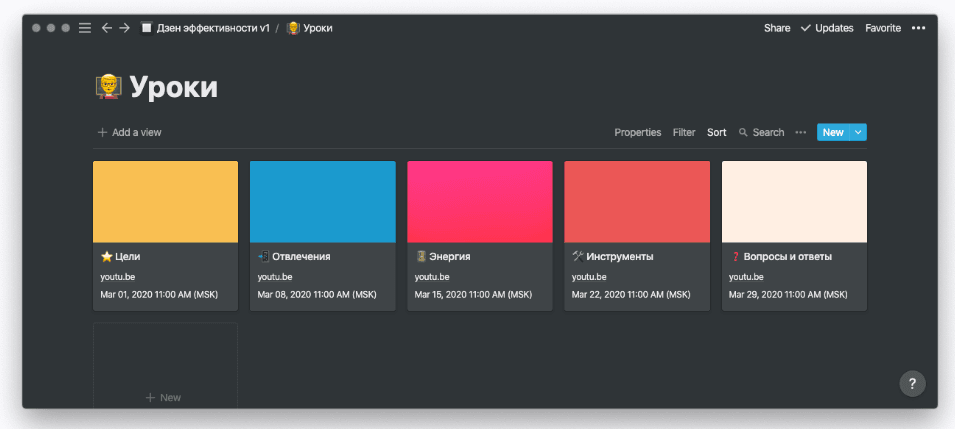Click the Search magnifier icon

[743, 132]
